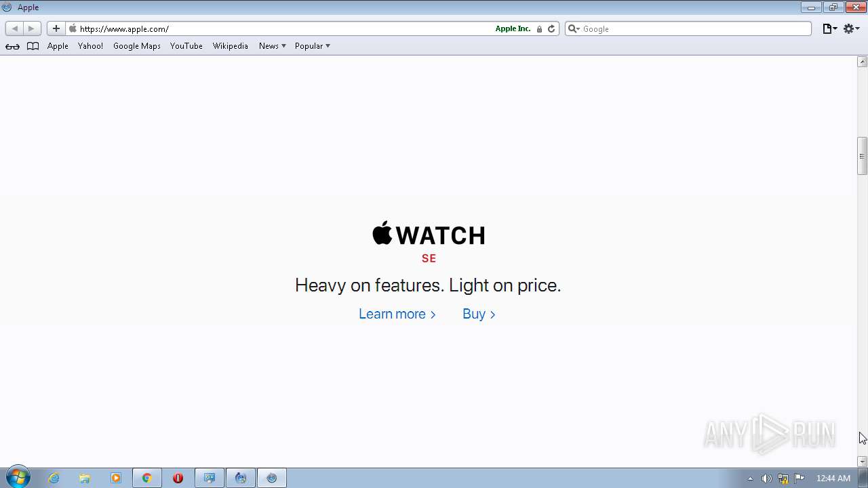Click the scrollbar down arrow

(863, 462)
